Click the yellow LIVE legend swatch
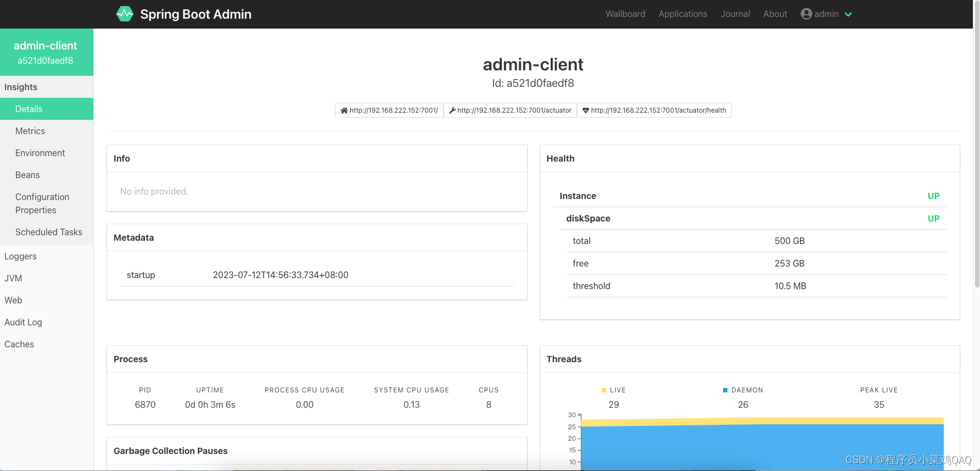 (604, 390)
